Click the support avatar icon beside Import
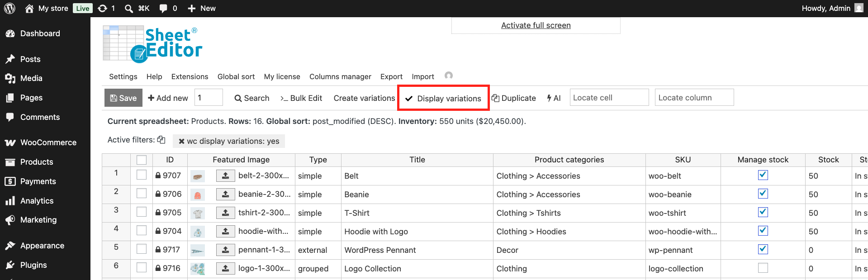 [x=448, y=76]
